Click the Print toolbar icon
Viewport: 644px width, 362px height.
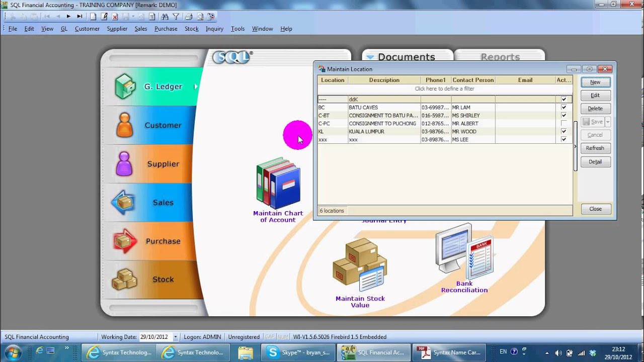[x=189, y=17]
